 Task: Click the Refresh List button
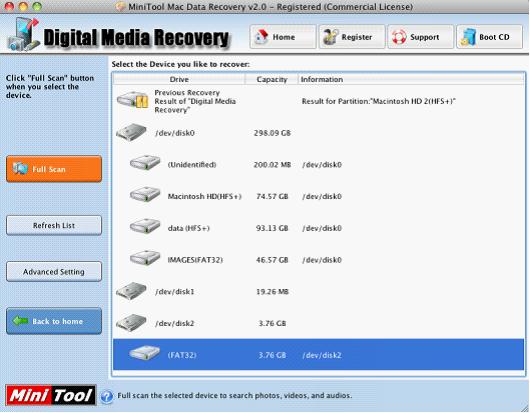pos(54,225)
